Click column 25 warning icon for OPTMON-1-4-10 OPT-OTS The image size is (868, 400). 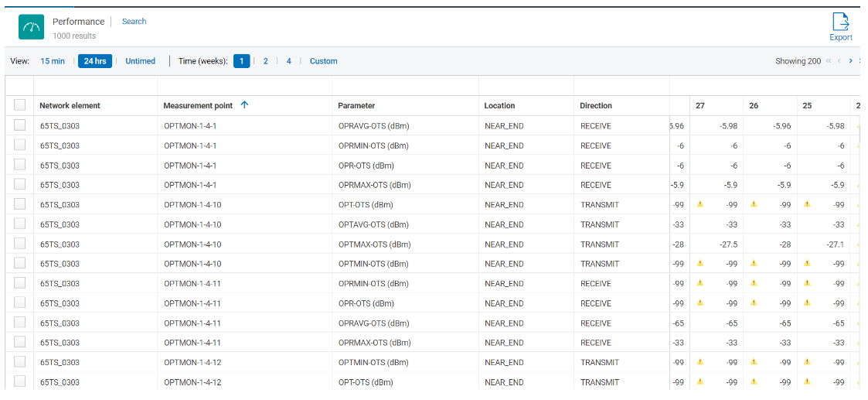point(807,204)
